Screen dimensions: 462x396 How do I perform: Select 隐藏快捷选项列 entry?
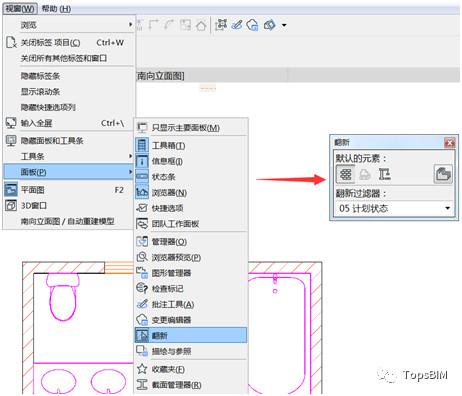[69, 107]
